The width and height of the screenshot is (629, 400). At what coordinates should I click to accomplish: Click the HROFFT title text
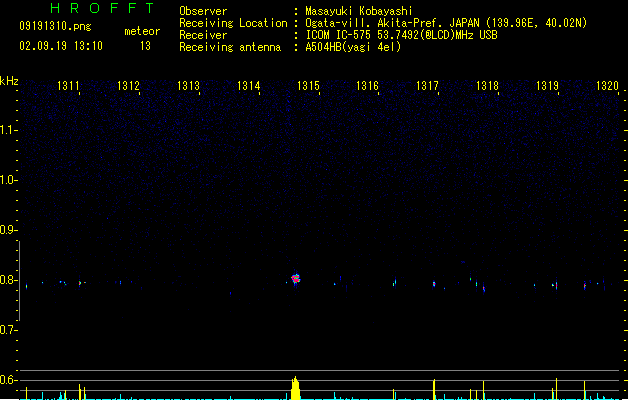[102, 8]
